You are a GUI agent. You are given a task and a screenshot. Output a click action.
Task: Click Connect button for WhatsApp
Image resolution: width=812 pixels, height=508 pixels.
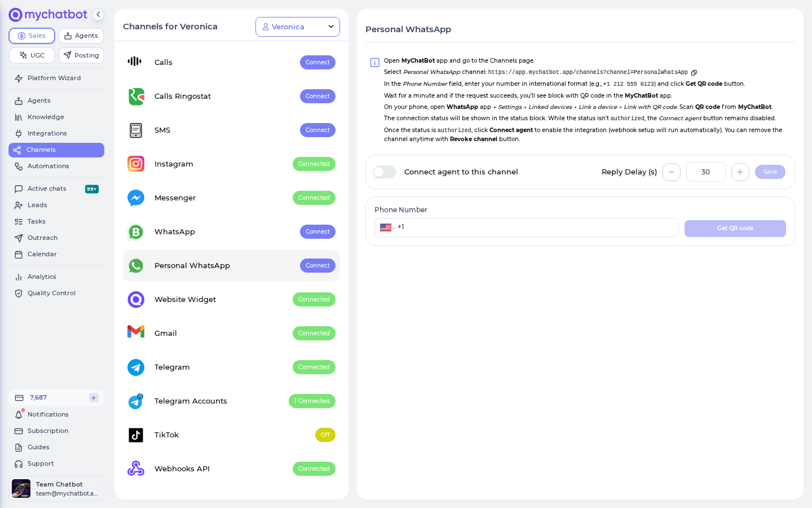coord(317,232)
